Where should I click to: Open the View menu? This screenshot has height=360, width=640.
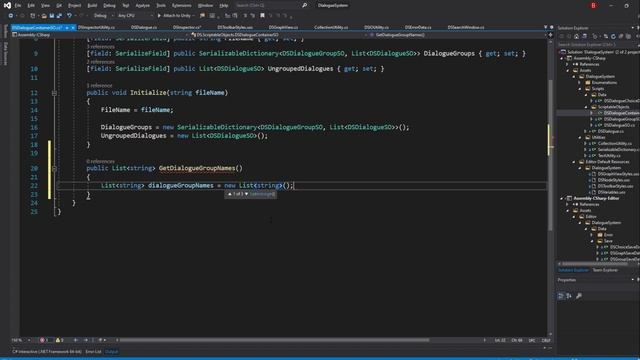click(x=45, y=5)
